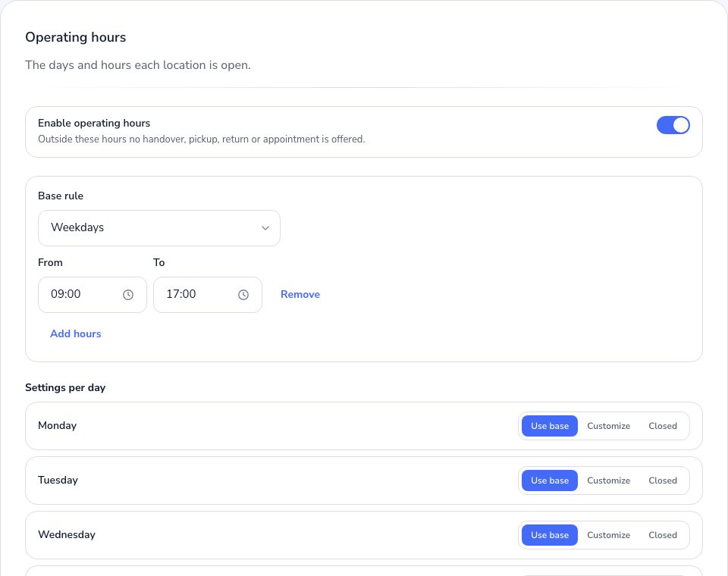This screenshot has width=728, height=576.
Task: Click the Monday row label
Action: (x=57, y=426)
